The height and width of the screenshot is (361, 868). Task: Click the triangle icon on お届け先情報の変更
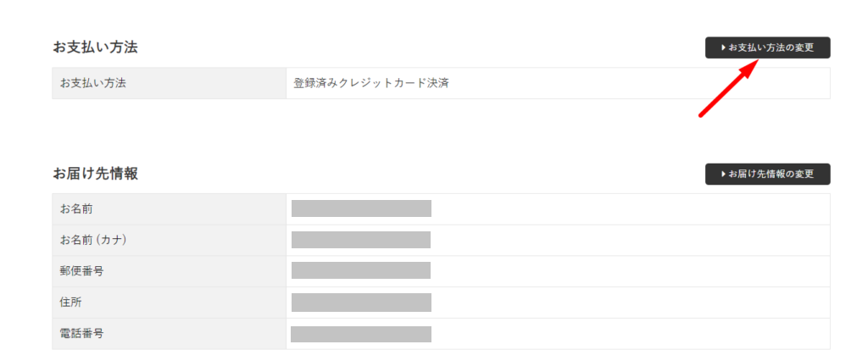723,174
